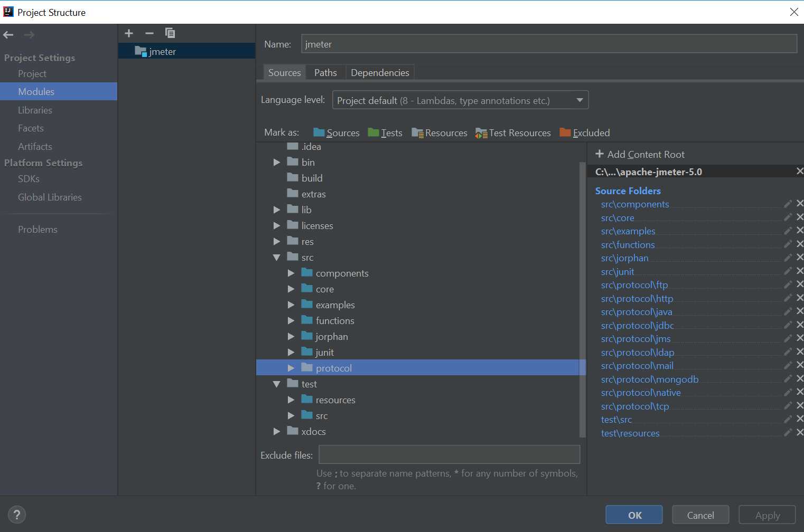The image size is (804, 532).
Task: Mark folder as Tests
Action: pyautogui.click(x=385, y=133)
